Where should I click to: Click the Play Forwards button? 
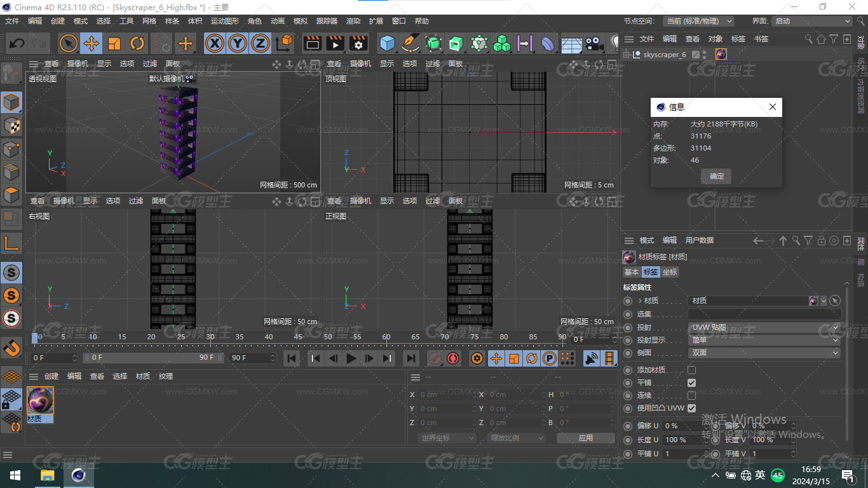[x=351, y=358]
